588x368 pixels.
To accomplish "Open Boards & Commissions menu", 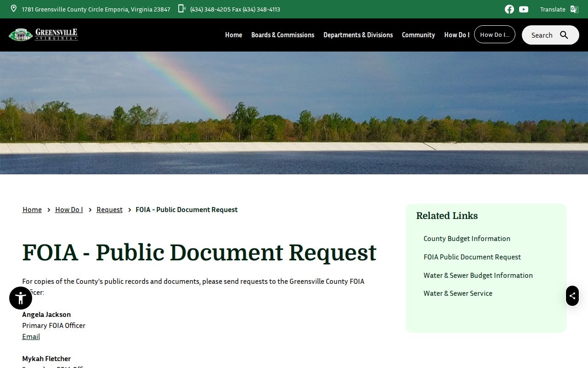I will (x=283, y=35).
